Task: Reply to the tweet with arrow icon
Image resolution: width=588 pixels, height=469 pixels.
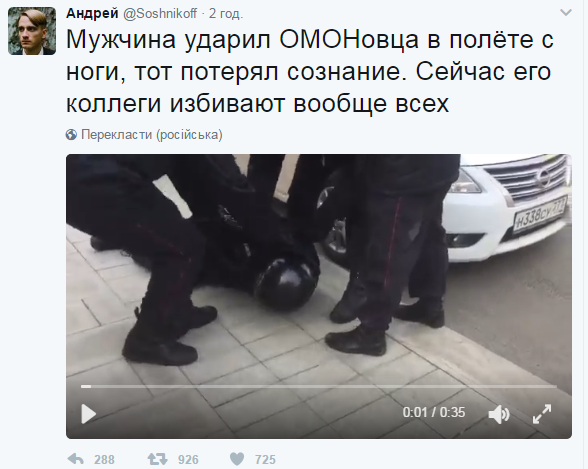Action: (x=75, y=459)
